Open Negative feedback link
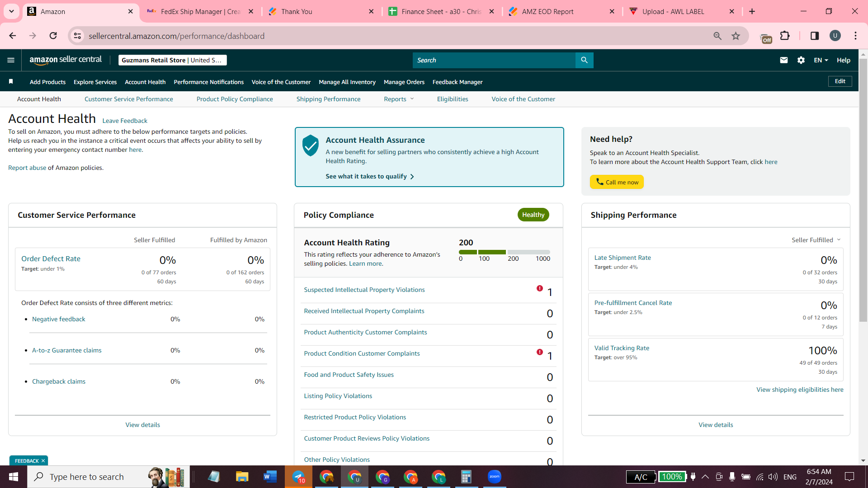Screen dimensions: 868x488 click(58, 319)
